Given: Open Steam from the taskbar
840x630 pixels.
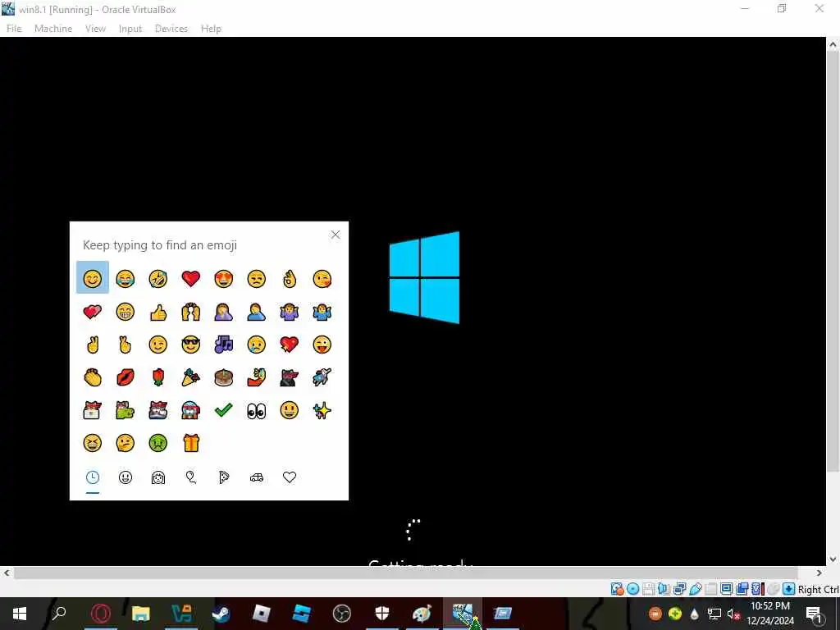Looking at the screenshot, I should [x=221, y=614].
